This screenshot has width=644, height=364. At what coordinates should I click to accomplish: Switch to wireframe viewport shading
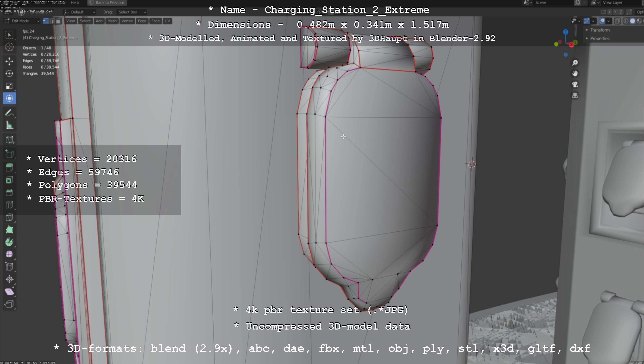[626, 21]
